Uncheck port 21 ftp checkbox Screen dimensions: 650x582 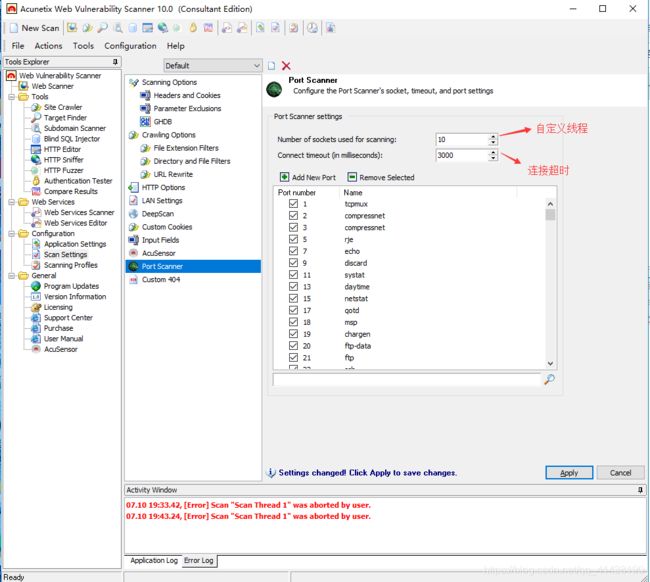tap(293, 357)
